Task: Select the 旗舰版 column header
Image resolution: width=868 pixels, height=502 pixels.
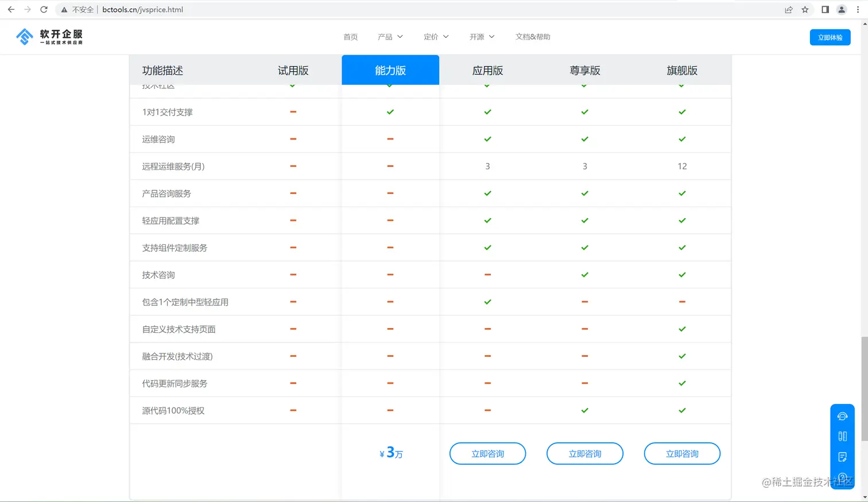Action: tap(682, 70)
